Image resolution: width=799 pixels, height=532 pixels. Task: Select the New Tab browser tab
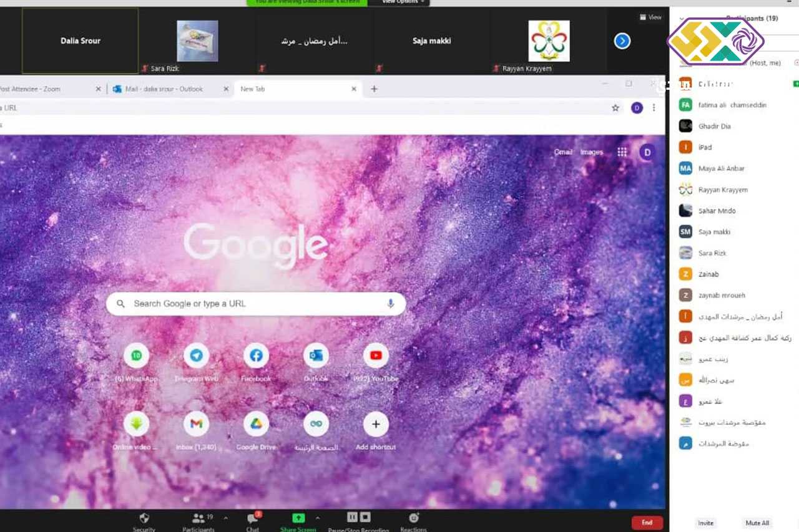[x=292, y=89]
